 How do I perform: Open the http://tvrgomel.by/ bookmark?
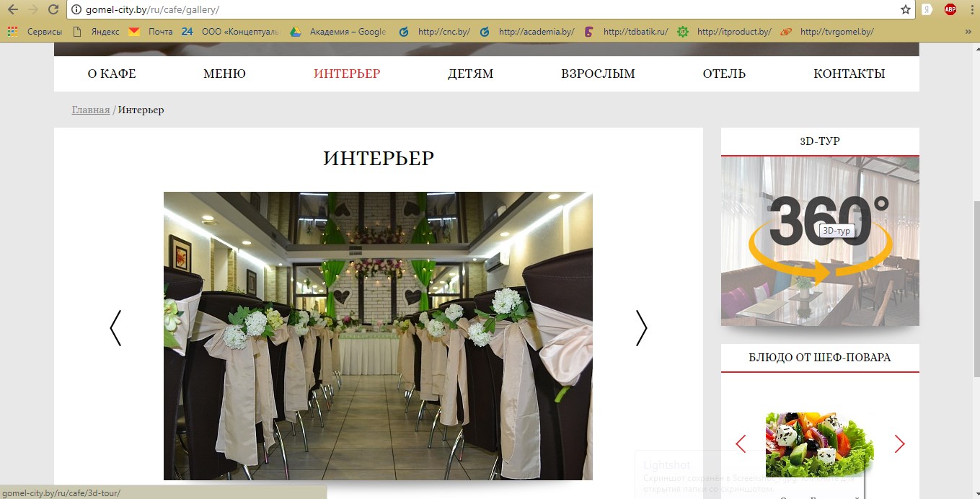[828, 32]
